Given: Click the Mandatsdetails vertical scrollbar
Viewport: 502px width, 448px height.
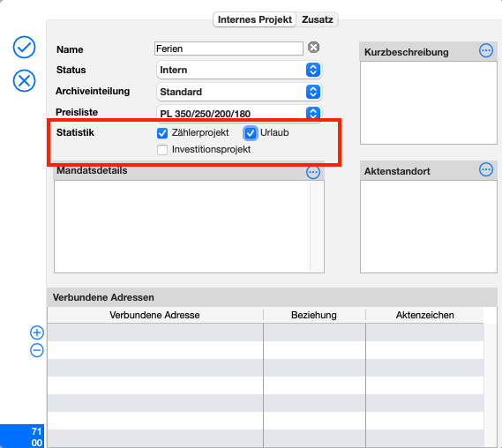Looking at the screenshot, I should [317, 227].
